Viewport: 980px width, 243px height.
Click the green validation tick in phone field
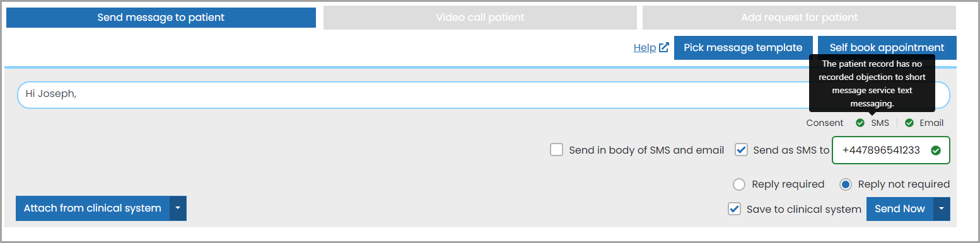click(x=936, y=150)
